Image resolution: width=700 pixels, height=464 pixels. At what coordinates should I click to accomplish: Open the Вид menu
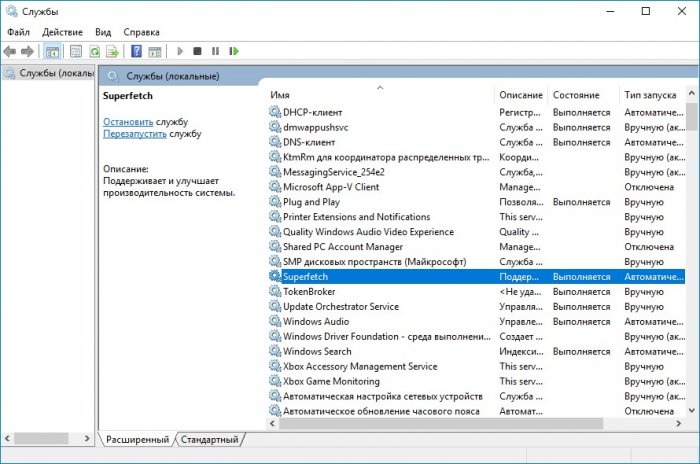point(103,32)
